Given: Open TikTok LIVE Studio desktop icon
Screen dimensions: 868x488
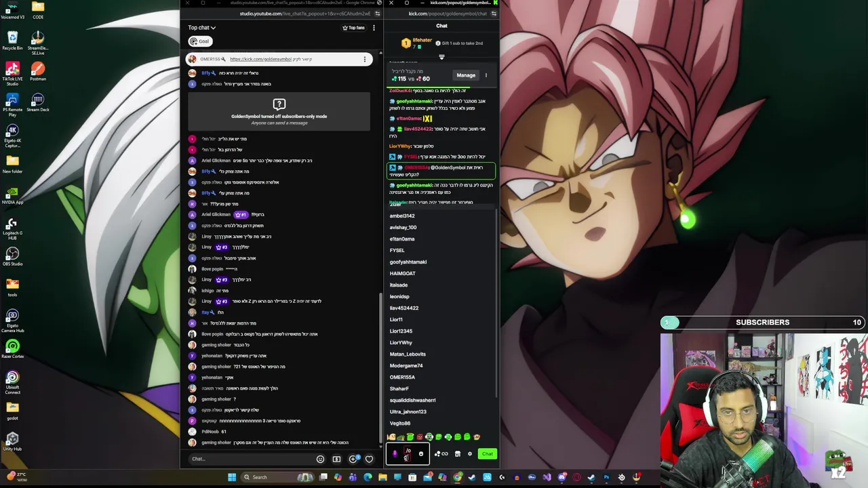Looking at the screenshot, I should click(x=12, y=73).
